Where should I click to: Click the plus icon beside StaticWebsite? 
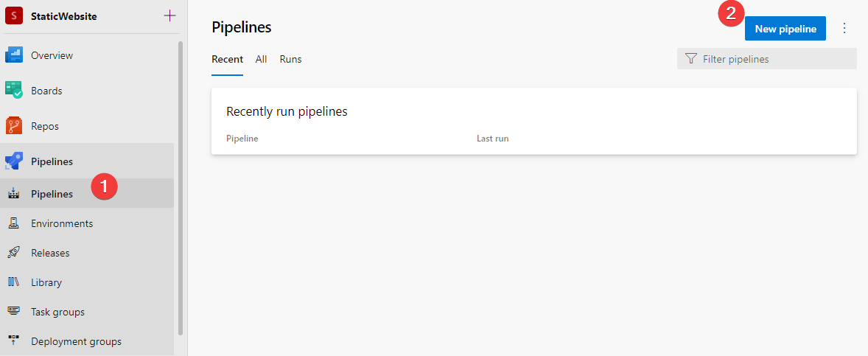pyautogui.click(x=170, y=15)
